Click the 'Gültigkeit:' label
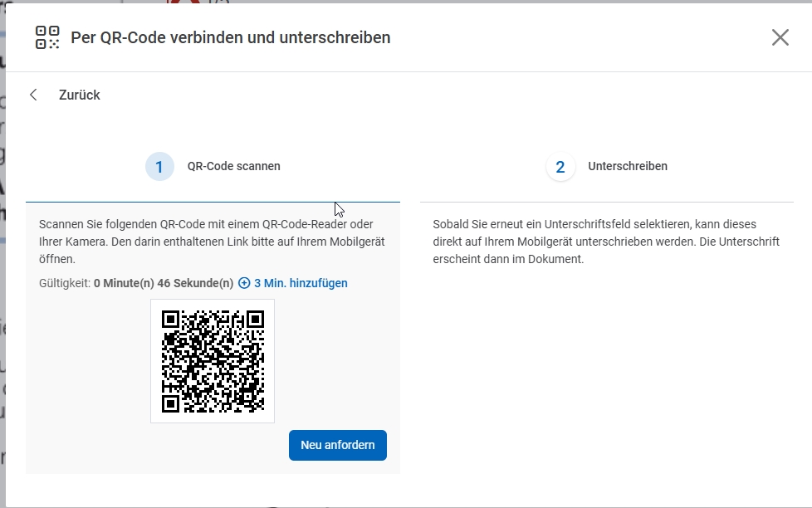812x508 pixels. 65,283
